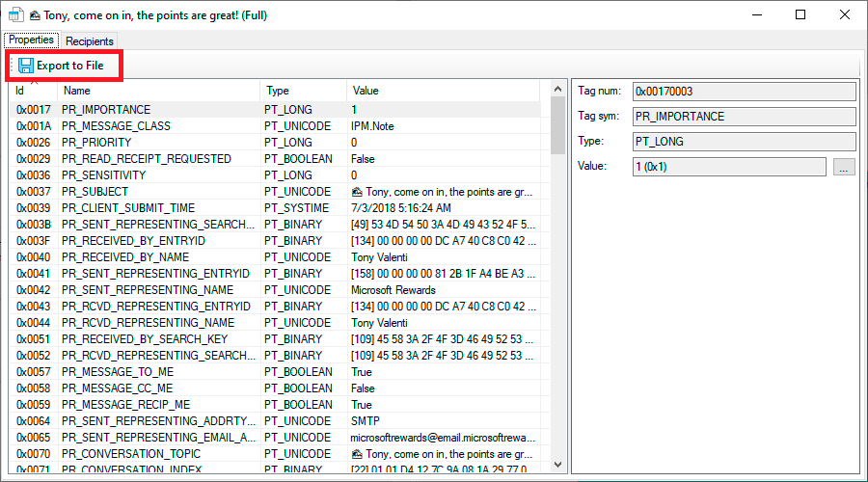Select the PR_RCVD_REPRESENTING_ENTRYID row
Image resolution: width=868 pixels, height=482 pixels.
[275, 306]
